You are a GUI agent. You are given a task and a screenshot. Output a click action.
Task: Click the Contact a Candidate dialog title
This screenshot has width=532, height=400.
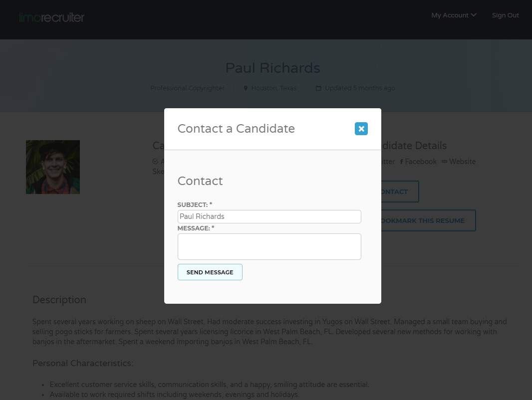pos(236,129)
